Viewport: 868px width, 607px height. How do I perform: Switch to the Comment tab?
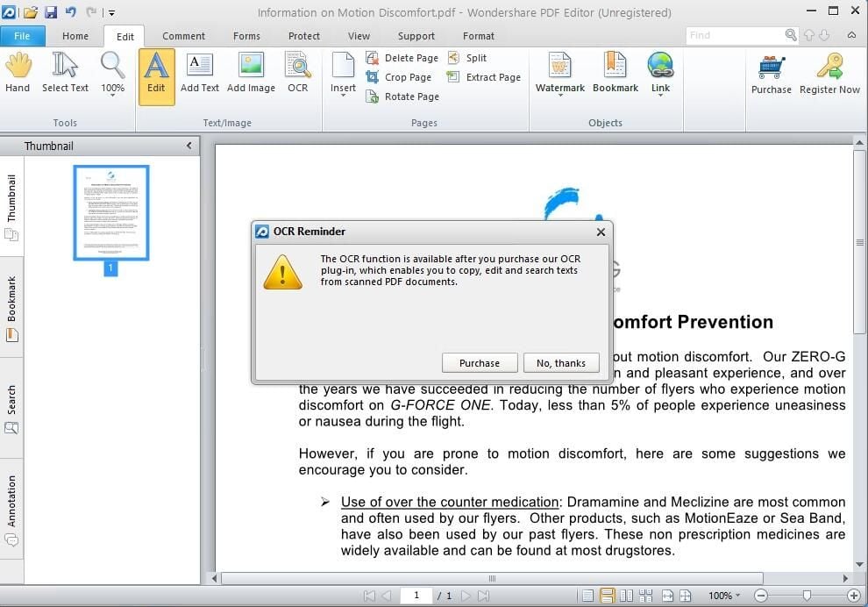(183, 36)
